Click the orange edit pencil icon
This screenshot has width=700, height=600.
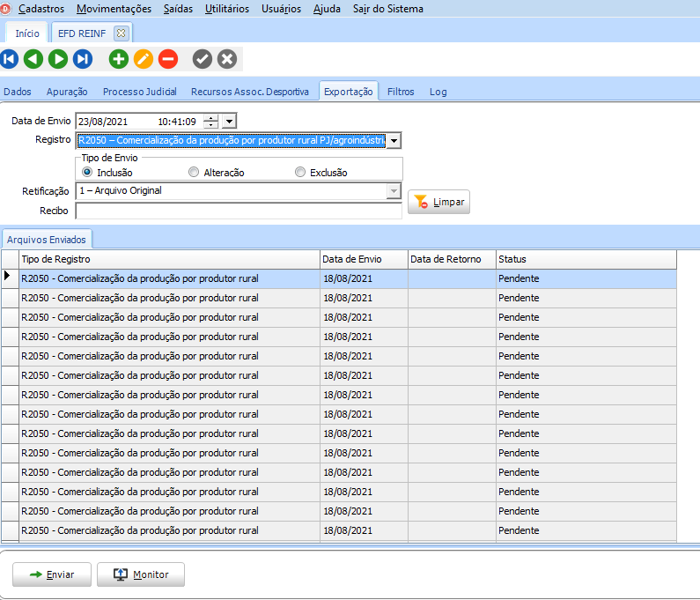[144, 59]
